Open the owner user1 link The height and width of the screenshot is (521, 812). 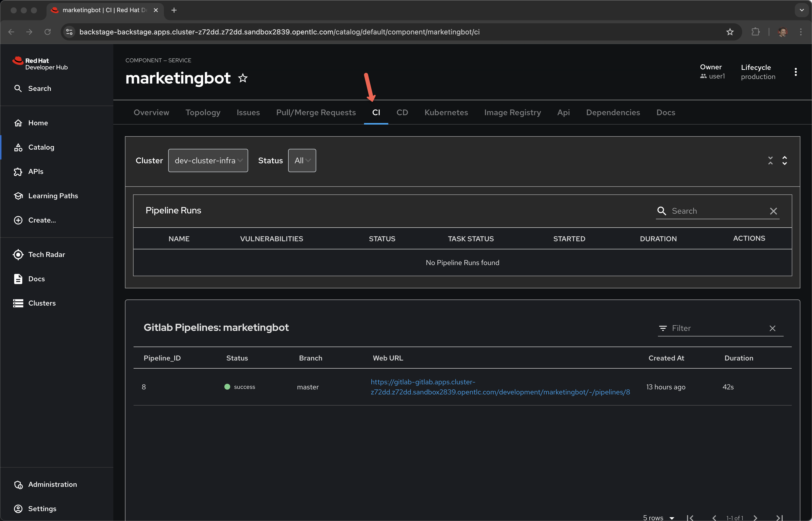point(716,76)
